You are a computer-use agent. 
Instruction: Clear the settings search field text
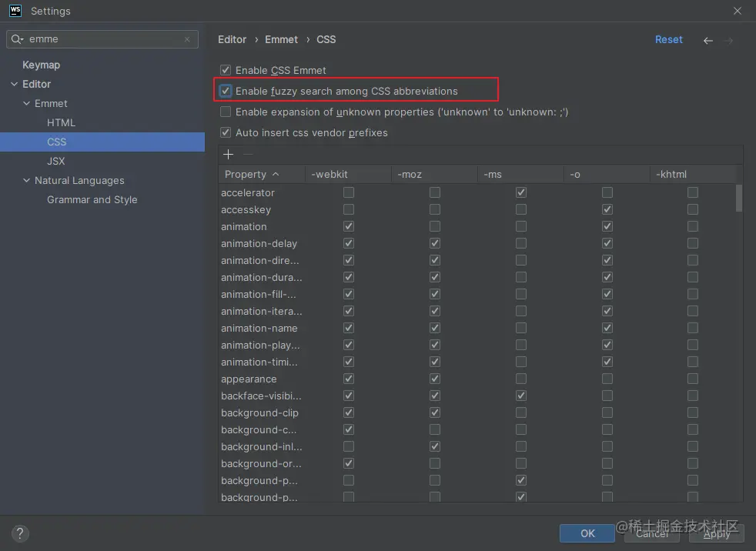(187, 39)
